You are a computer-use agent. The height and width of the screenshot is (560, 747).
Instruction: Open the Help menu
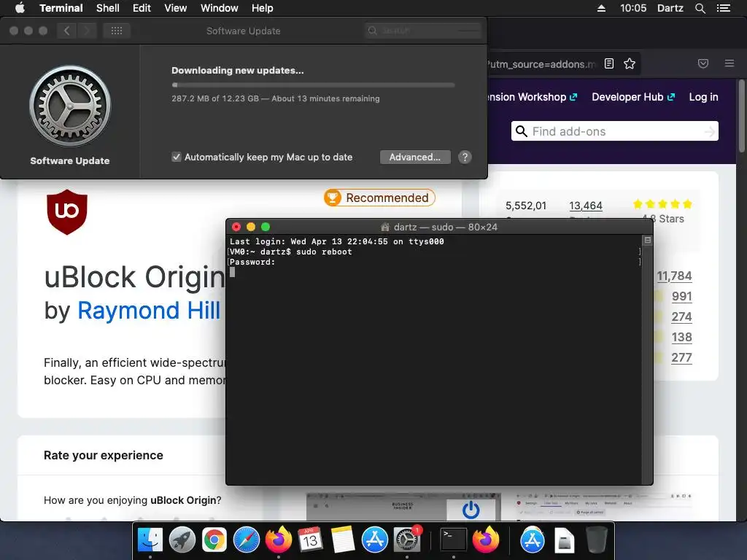pos(262,8)
